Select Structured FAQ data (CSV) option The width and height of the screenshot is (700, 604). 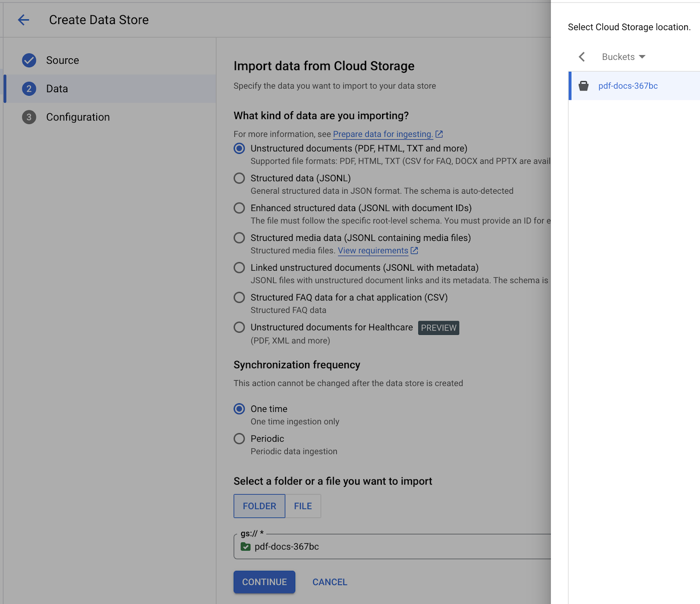pos(239,297)
